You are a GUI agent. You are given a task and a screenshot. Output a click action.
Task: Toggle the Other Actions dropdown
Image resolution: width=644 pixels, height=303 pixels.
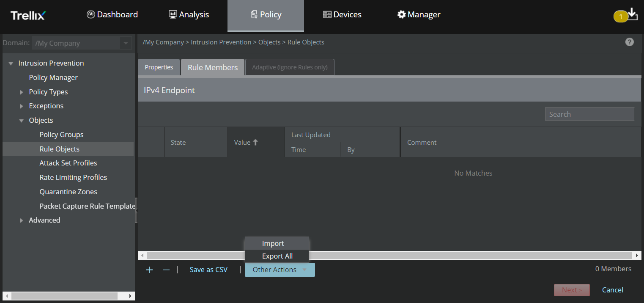(x=280, y=270)
